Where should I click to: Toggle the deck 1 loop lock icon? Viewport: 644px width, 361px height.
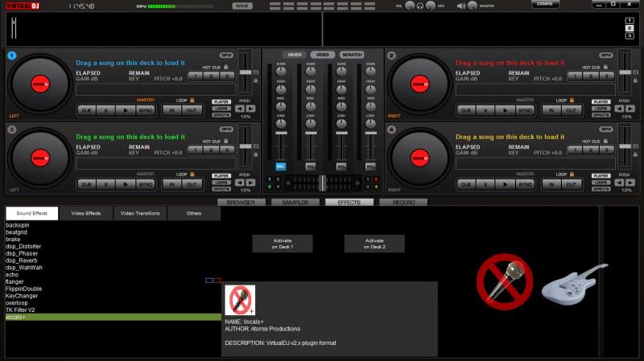pyautogui.click(x=192, y=100)
